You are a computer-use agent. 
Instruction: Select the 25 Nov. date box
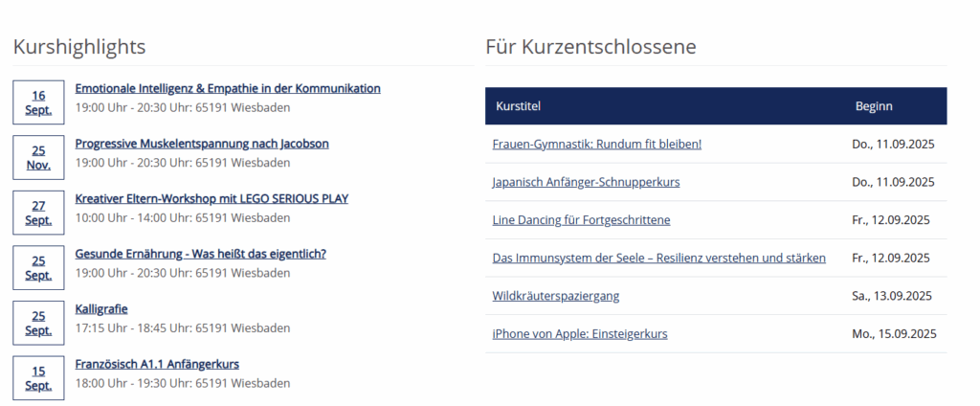(x=38, y=158)
